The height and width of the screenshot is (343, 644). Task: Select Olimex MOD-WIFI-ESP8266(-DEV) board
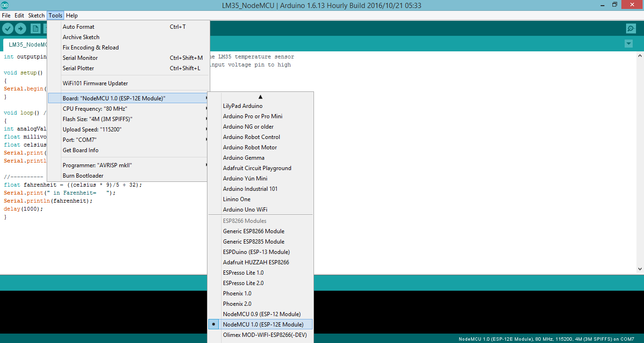[260, 335]
